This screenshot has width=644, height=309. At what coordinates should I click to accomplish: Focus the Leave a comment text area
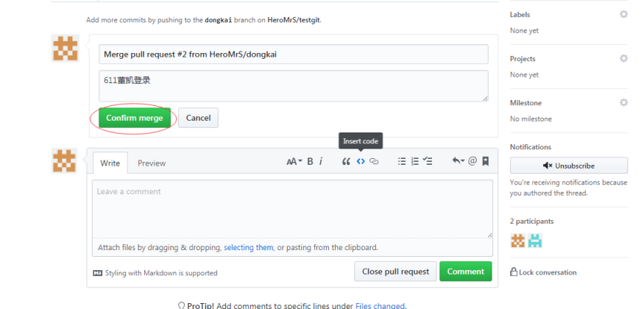(x=292, y=209)
